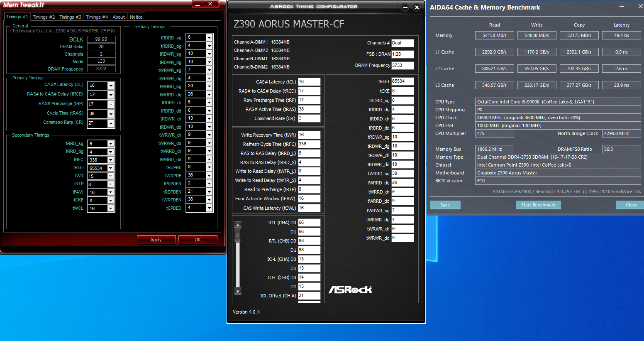Open tCPDED dropdown in Tertiary Timings
The width and height of the screenshot is (644, 341).
coord(209,208)
